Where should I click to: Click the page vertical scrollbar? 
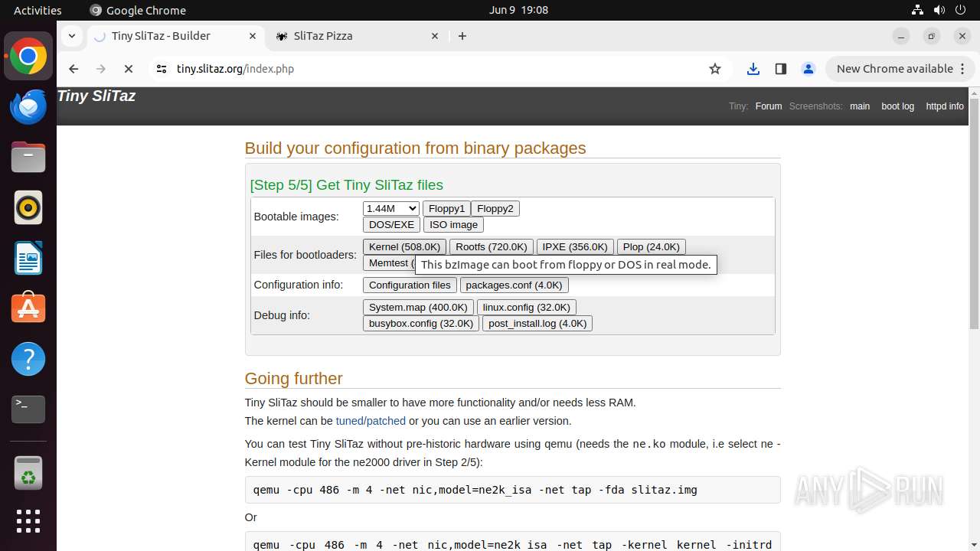pos(974,214)
